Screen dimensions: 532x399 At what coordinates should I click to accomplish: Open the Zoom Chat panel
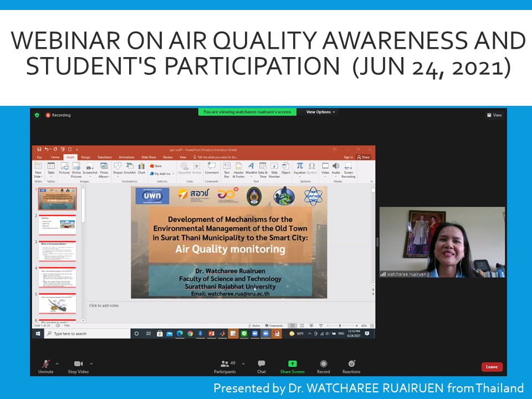(261, 365)
